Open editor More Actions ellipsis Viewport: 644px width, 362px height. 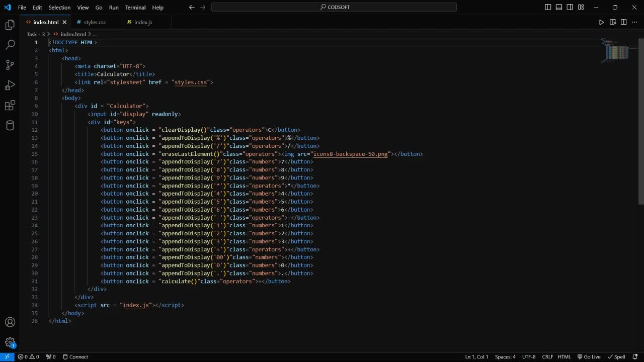point(635,22)
